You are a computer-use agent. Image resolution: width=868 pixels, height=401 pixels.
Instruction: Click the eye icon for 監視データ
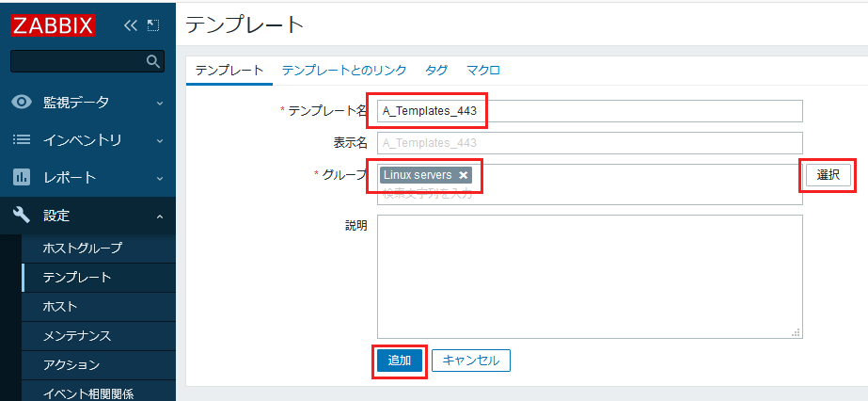[x=22, y=102]
